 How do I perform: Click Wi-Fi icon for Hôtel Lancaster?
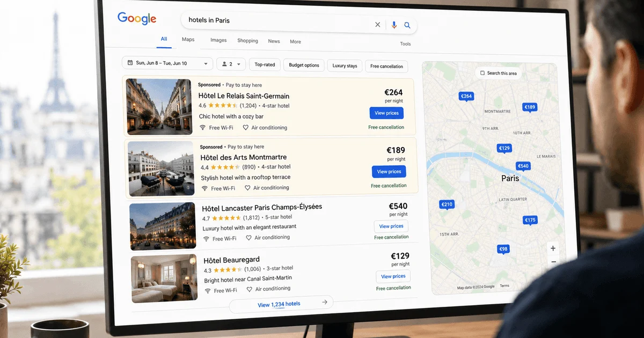point(206,239)
